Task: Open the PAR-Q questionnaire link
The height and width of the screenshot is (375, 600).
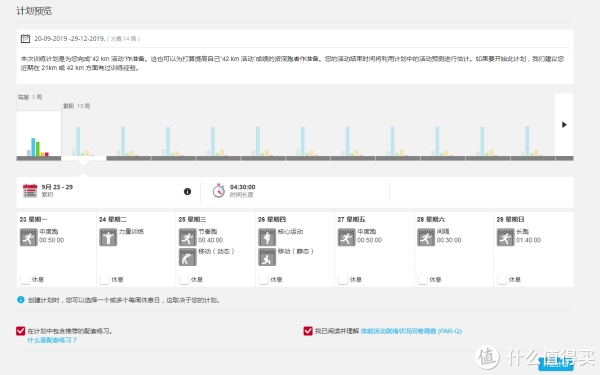Action: [x=411, y=331]
